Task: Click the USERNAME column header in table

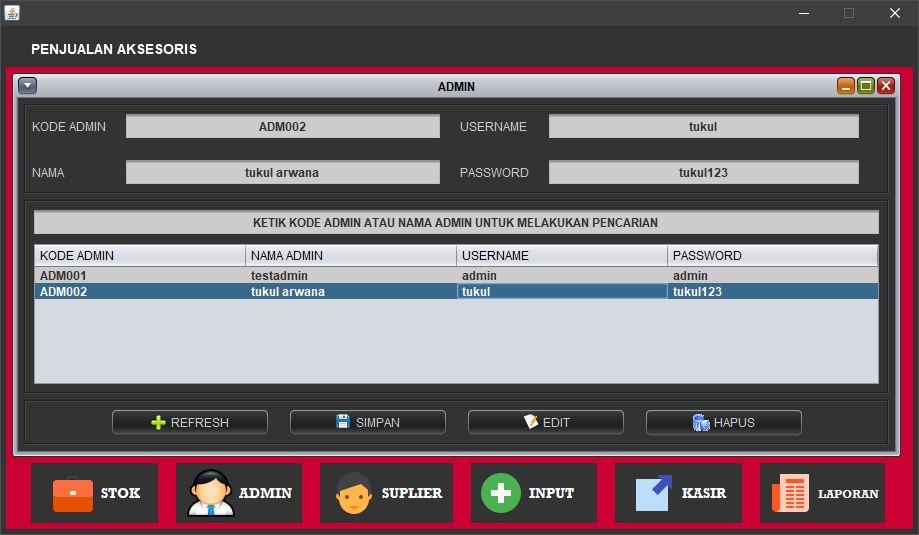Action: point(561,256)
